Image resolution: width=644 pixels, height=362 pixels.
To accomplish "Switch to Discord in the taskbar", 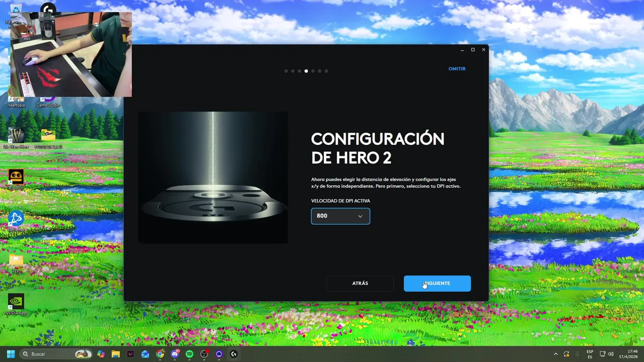I will click(x=175, y=354).
